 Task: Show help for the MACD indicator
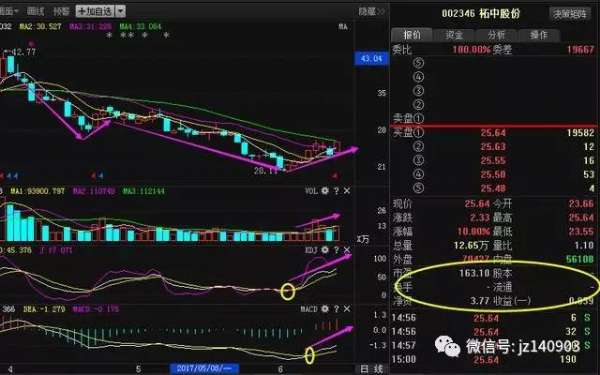click(x=336, y=309)
